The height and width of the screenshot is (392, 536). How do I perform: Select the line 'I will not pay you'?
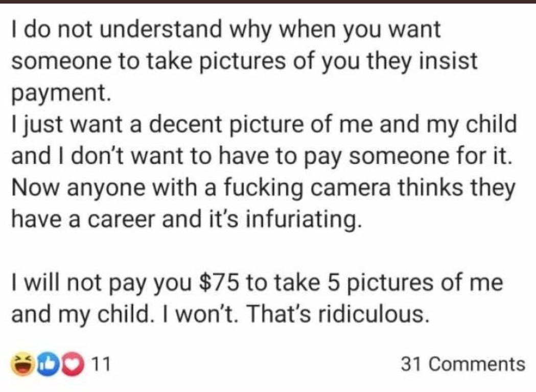click(x=257, y=283)
